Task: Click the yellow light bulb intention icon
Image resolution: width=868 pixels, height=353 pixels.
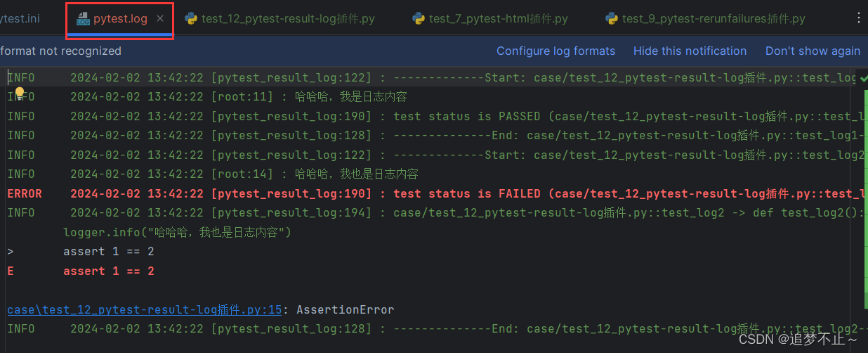Action: click(x=20, y=93)
